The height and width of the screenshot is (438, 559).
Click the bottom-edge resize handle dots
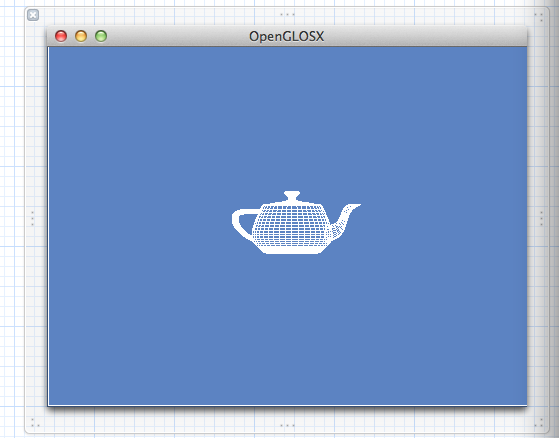point(287,425)
